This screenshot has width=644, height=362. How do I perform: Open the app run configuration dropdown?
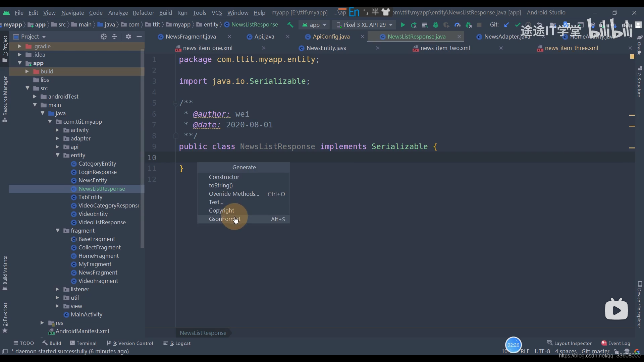tap(314, 25)
